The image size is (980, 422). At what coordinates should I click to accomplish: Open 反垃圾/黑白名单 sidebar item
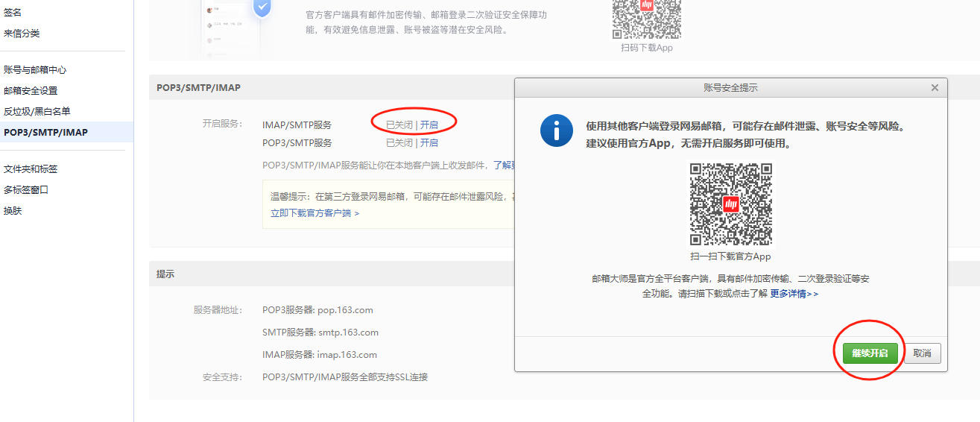click(37, 111)
